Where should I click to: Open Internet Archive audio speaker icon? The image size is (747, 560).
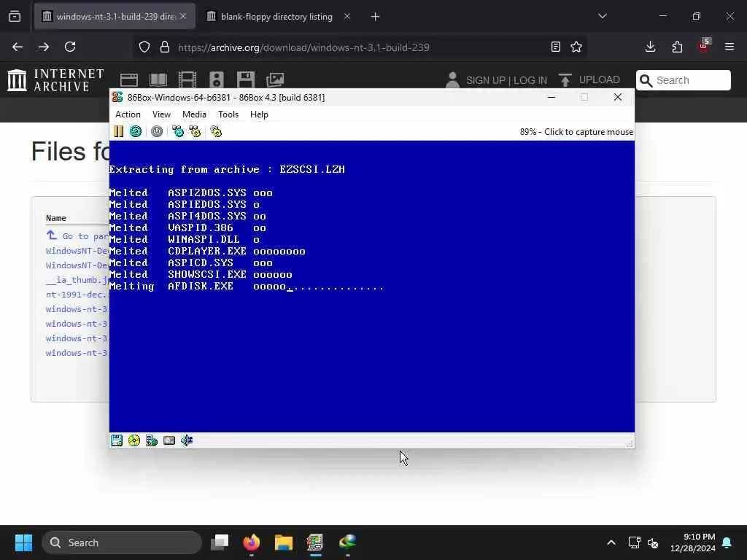tap(217, 80)
